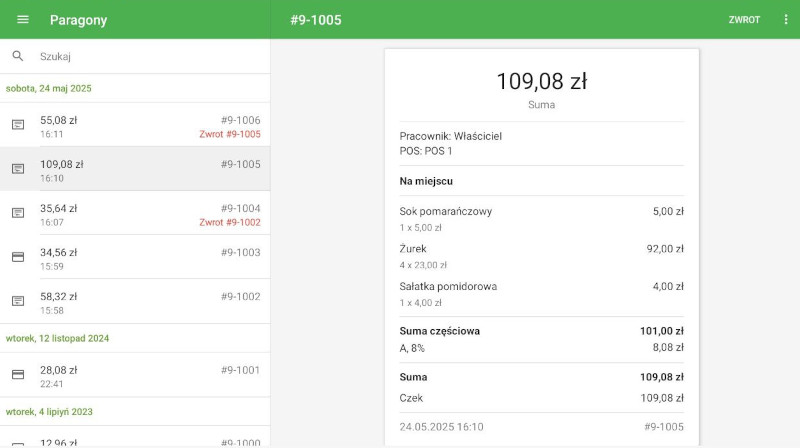The width and height of the screenshot is (800, 448).
Task: Click the receipt icon for #9-1002
Action: pyautogui.click(x=18, y=301)
